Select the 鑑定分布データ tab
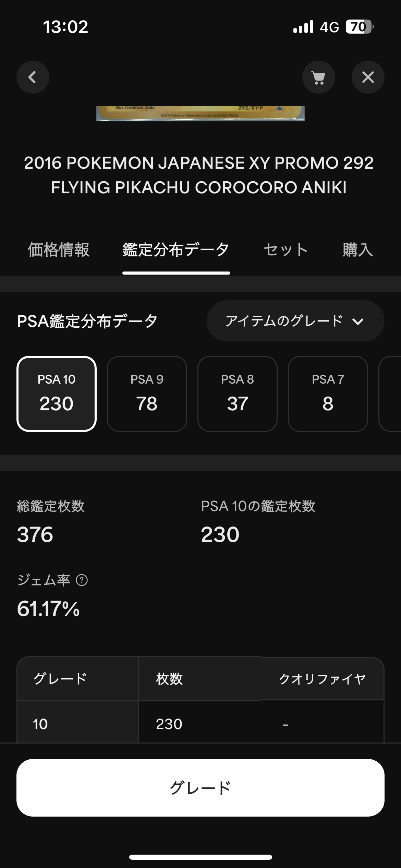Viewport: 401px width, 868px height. pos(176,250)
